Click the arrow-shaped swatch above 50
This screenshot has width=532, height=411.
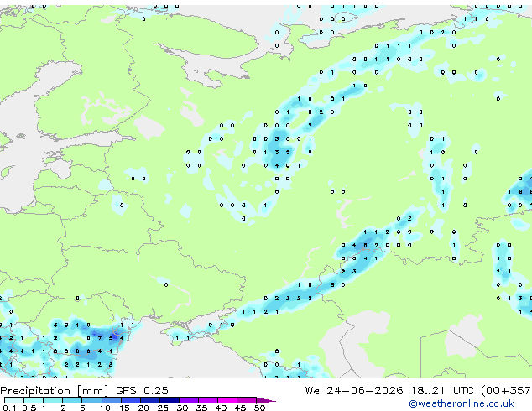pos(266,400)
